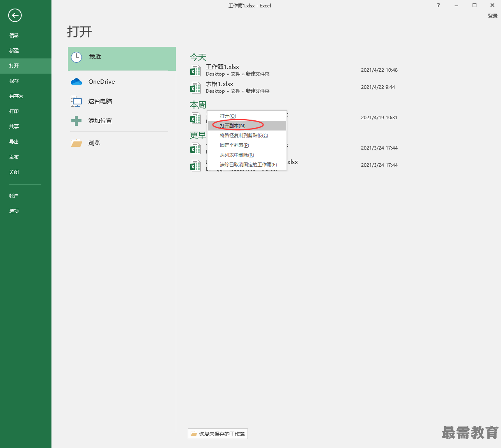Click the date 2021/4/22 10:48

pos(379,70)
